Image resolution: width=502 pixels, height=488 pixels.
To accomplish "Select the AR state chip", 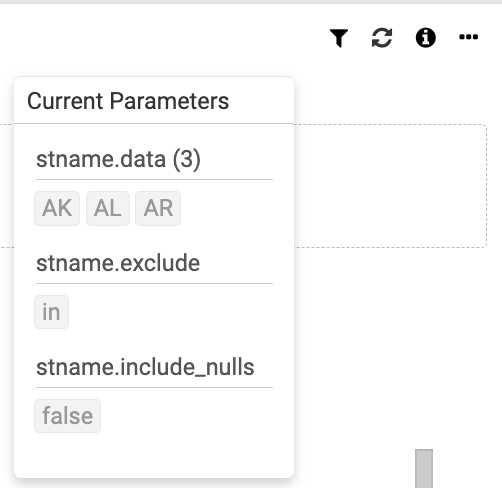I will (x=158, y=208).
